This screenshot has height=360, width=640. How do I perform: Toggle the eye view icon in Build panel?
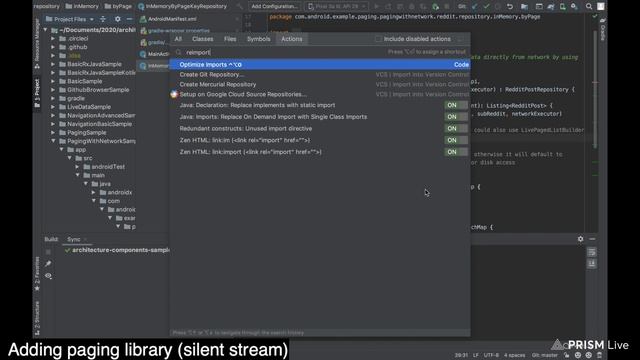pyautogui.click(x=48, y=276)
